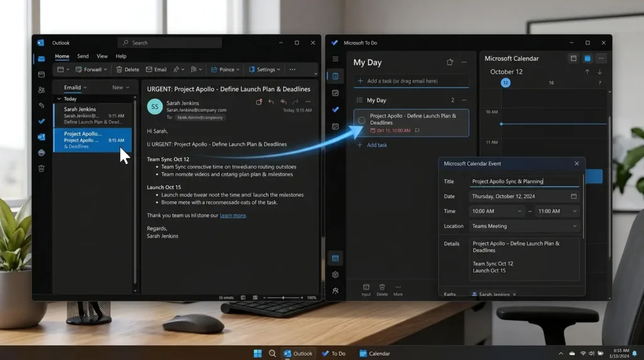Select date 12 in calendar
This screenshot has height=360, width=644.
(x=506, y=82)
